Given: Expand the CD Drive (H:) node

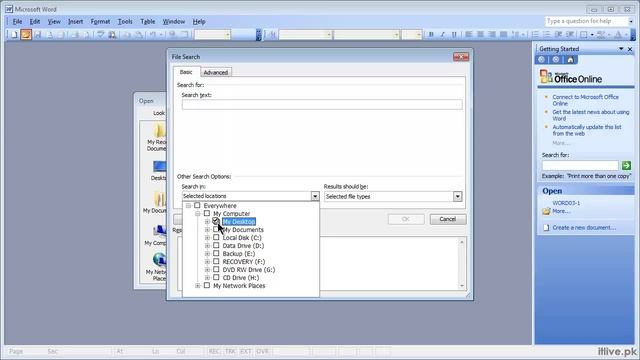Looking at the screenshot, I should pyautogui.click(x=207, y=278).
